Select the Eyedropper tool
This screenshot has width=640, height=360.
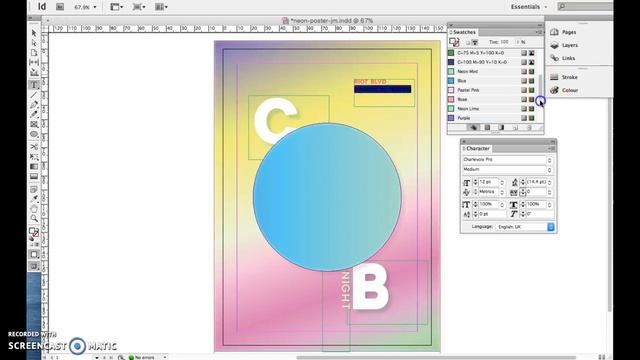[x=34, y=199]
